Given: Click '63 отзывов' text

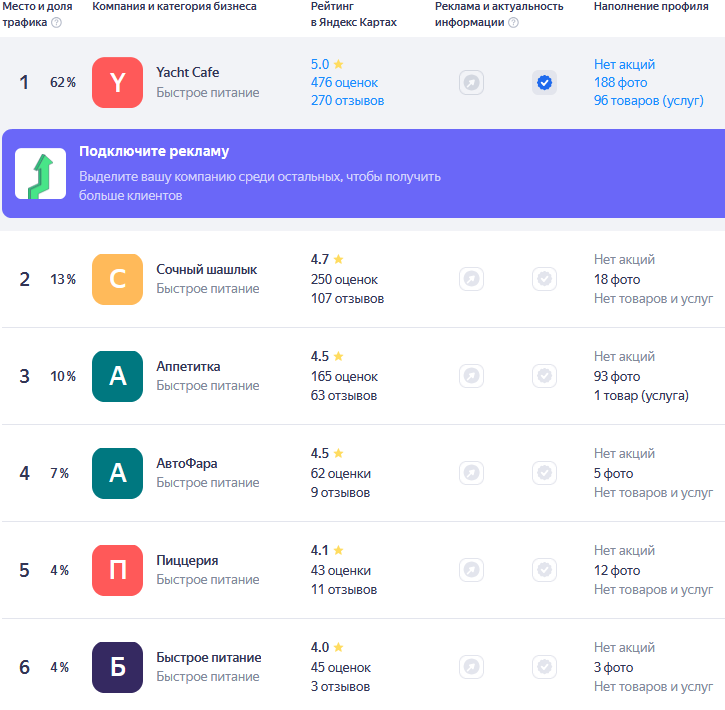Looking at the screenshot, I should [344, 396].
